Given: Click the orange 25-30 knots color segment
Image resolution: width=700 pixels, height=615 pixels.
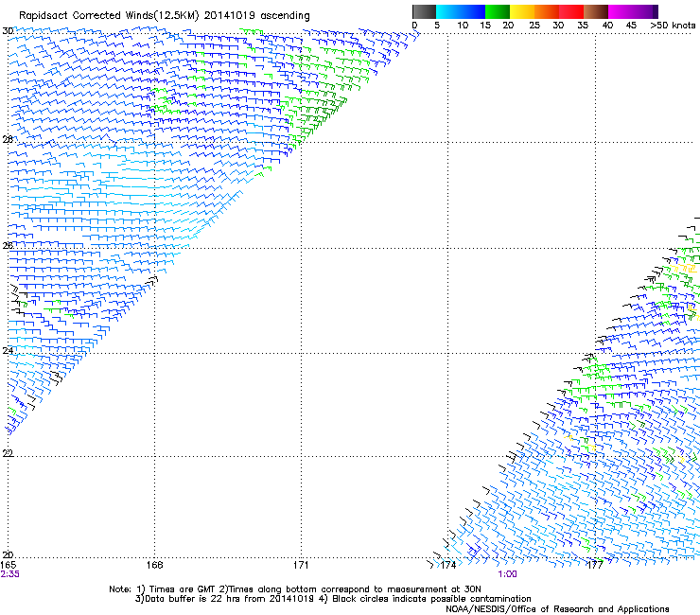Looking at the screenshot, I should tap(547, 11).
